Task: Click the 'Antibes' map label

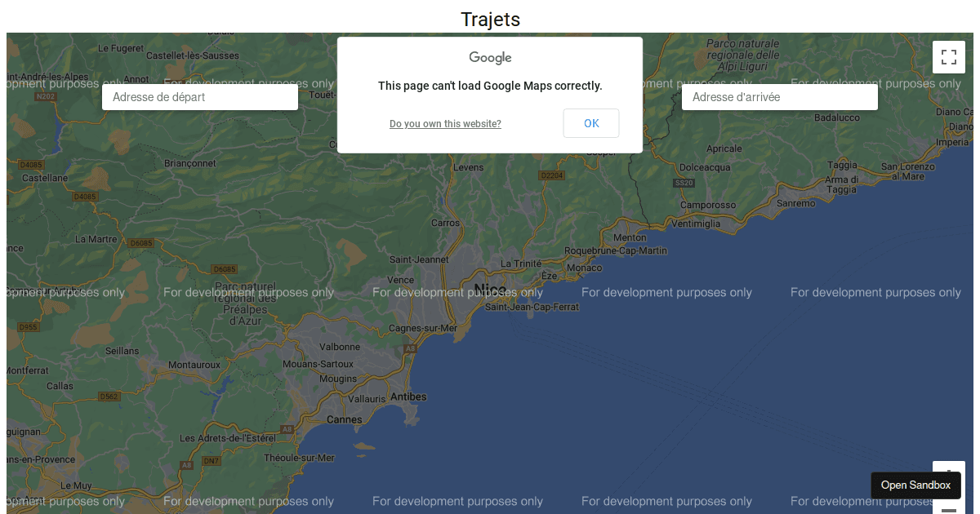Action: coord(408,397)
